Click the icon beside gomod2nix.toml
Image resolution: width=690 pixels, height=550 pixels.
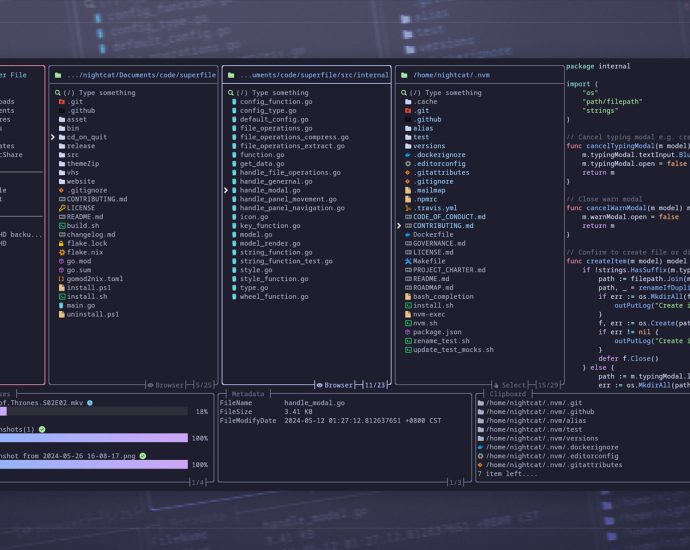pyautogui.click(x=62, y=279)
